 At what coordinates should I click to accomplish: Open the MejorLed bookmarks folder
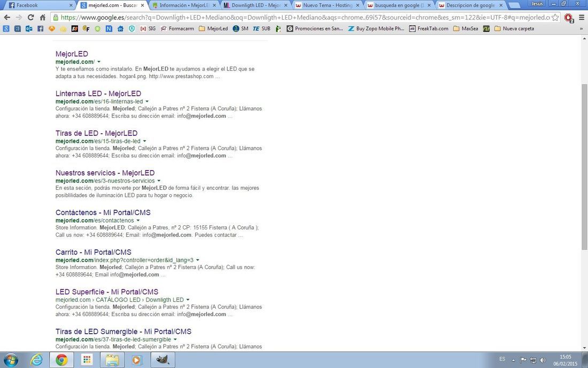[x=213, y=28]
